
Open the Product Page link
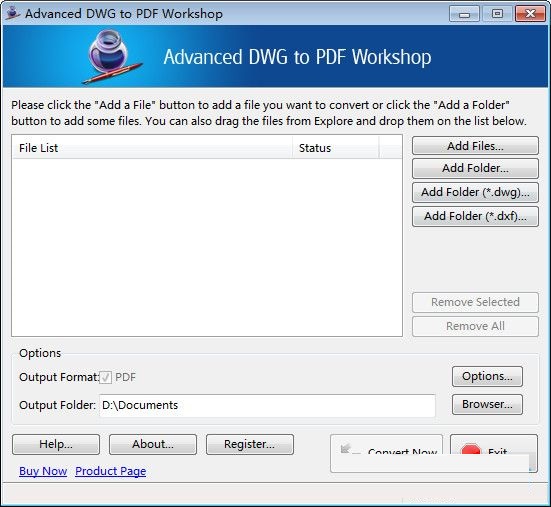pyautogui.click(x=111, y=471)
